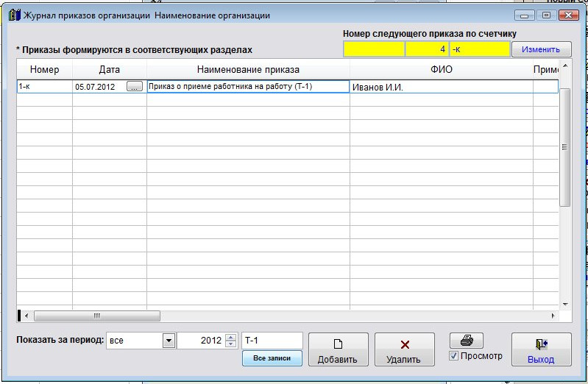Open the date picker button next to 05.07.2012
Viewport: 588px width, 384px height.
135,87
